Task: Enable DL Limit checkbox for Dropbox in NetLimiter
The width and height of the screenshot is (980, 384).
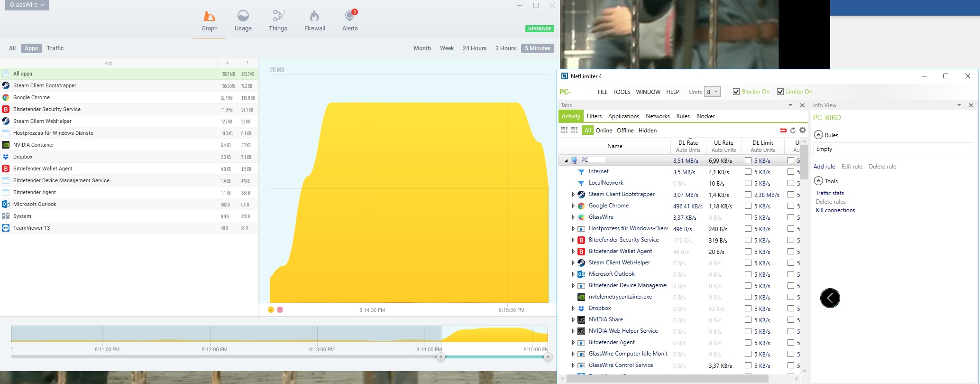Action: (748, 309)
